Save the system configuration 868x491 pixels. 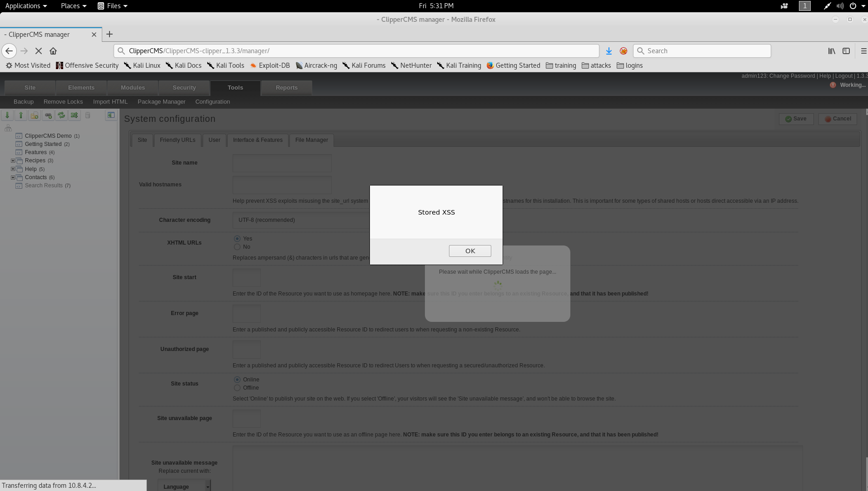click(x=796, y=119)
